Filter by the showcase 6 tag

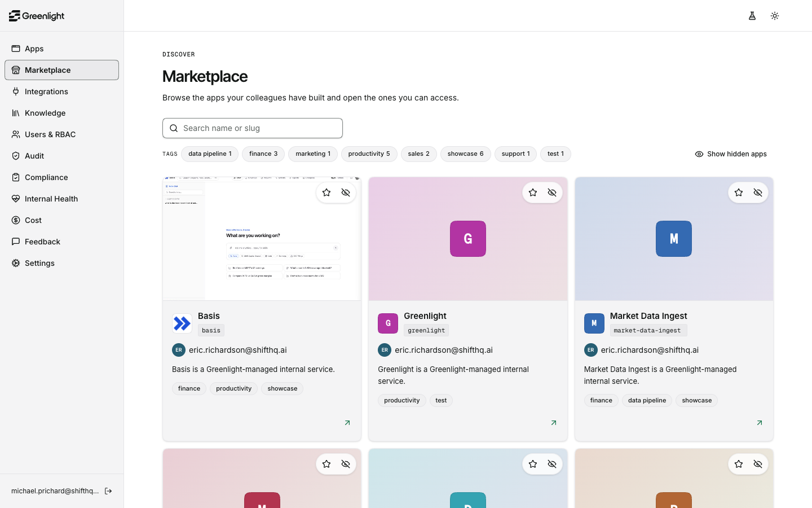point(466,154)
